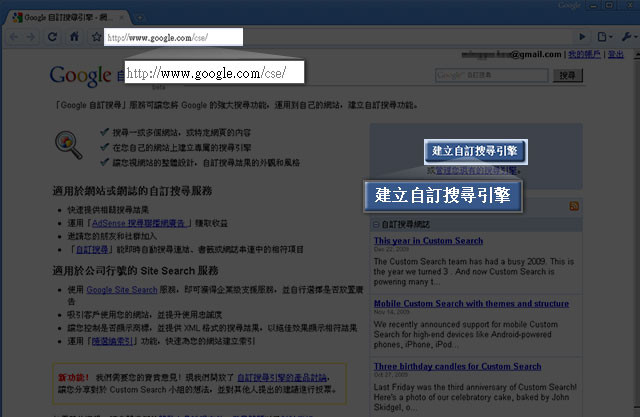Open the wrench settings menu

point(629,37)
